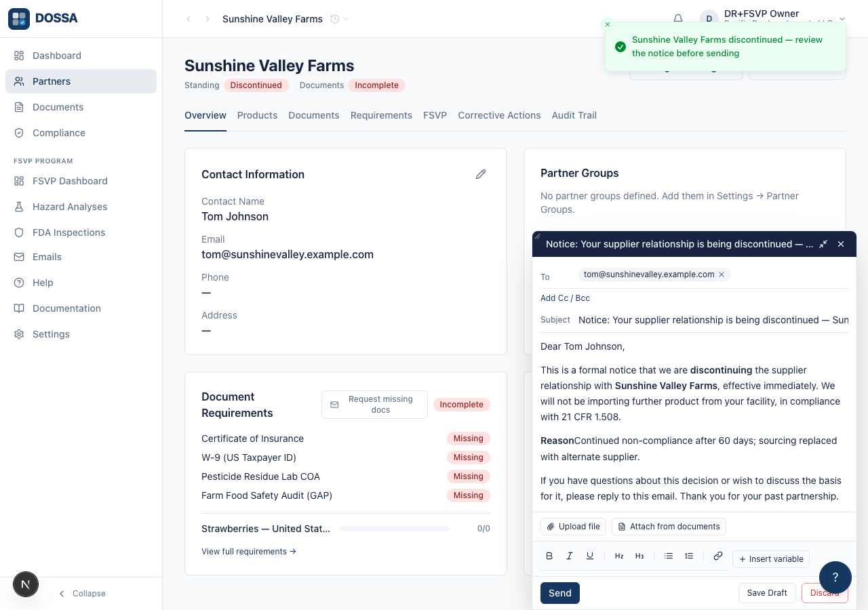Toggle bold formatting
Screen dimensions: 868x610
click(x=549, y=556)
